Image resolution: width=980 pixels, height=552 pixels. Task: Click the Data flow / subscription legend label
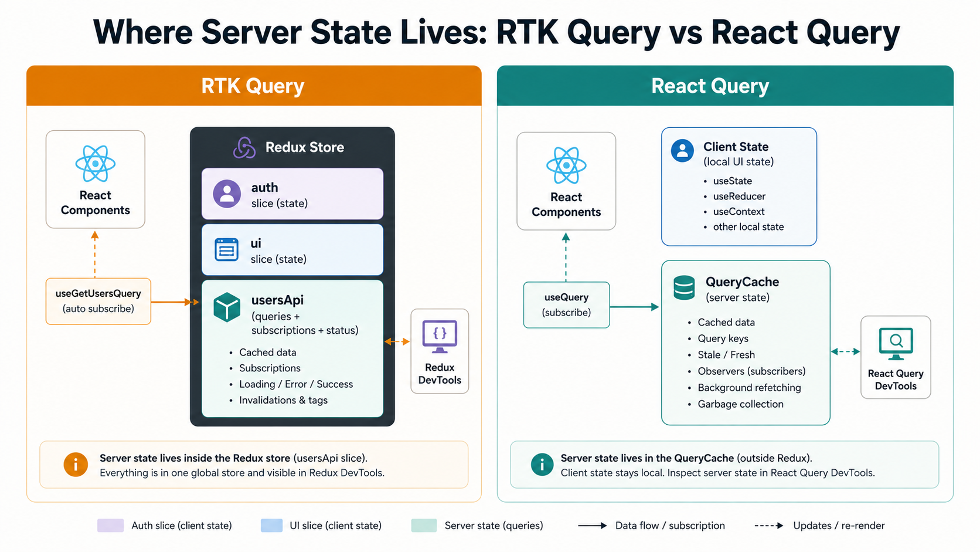click(x=670, y=526)
